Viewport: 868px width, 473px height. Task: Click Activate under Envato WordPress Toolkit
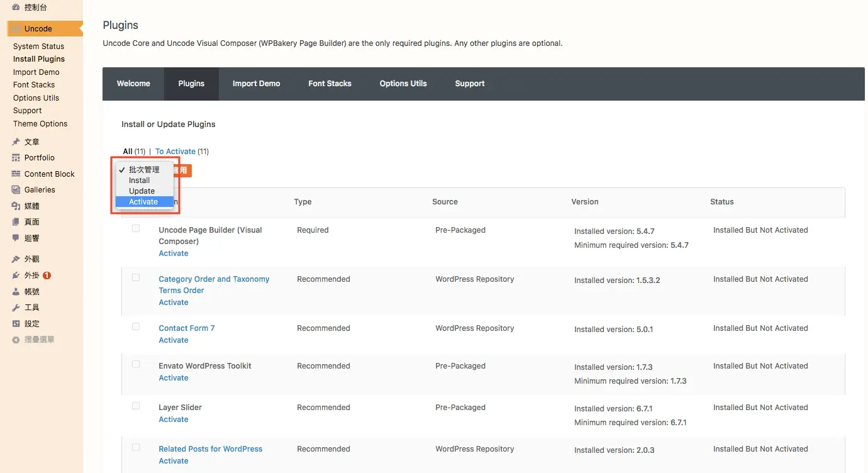tap(174, 378)
